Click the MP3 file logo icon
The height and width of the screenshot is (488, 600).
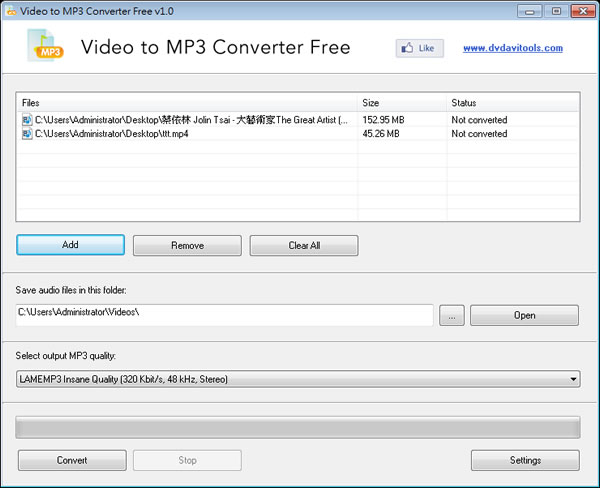[x=46, y=47]
